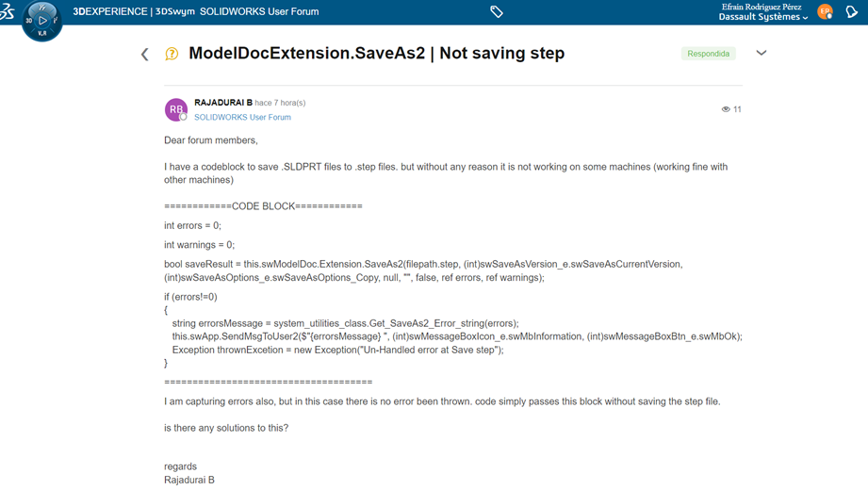The image size is (868, 490).
Task: Click the compass center play button
Action: coord(42,21)
